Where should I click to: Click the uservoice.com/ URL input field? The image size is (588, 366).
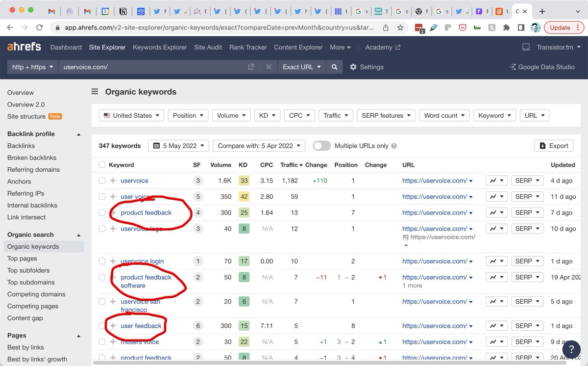(152, 67)
